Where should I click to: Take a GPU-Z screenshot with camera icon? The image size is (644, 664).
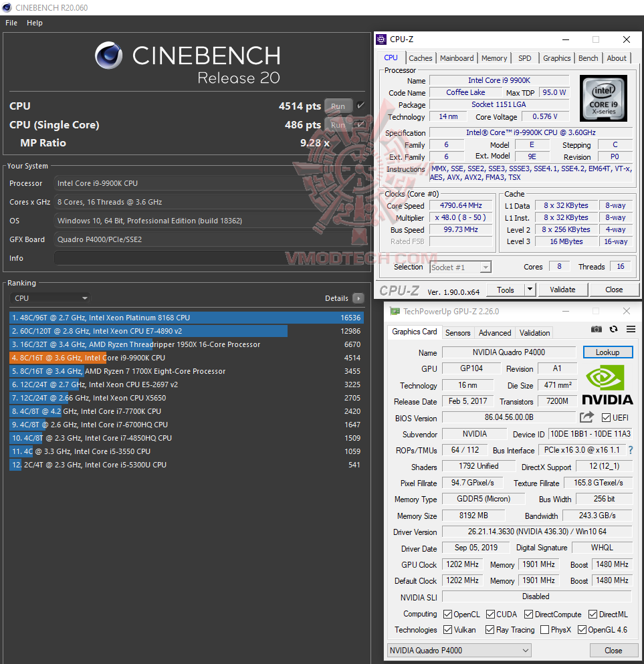coord(596,329)
